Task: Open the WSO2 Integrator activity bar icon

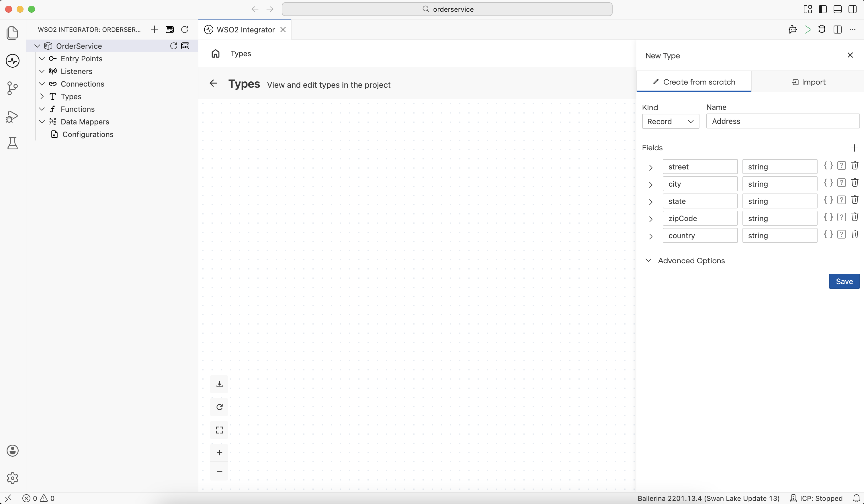Action: click(x=13, y=61)
